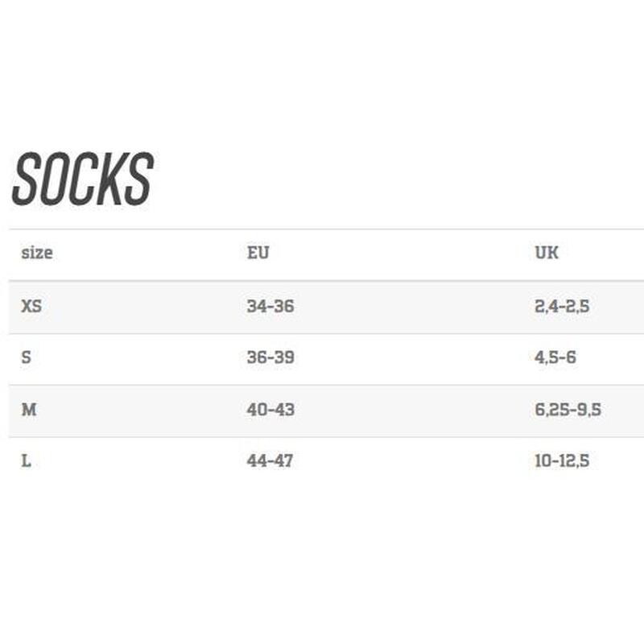Image resolution: width=644 pixels, height=644 pixels.
Task: Click the S size row label
Action: pyautogui.click(x=26, y=357)
